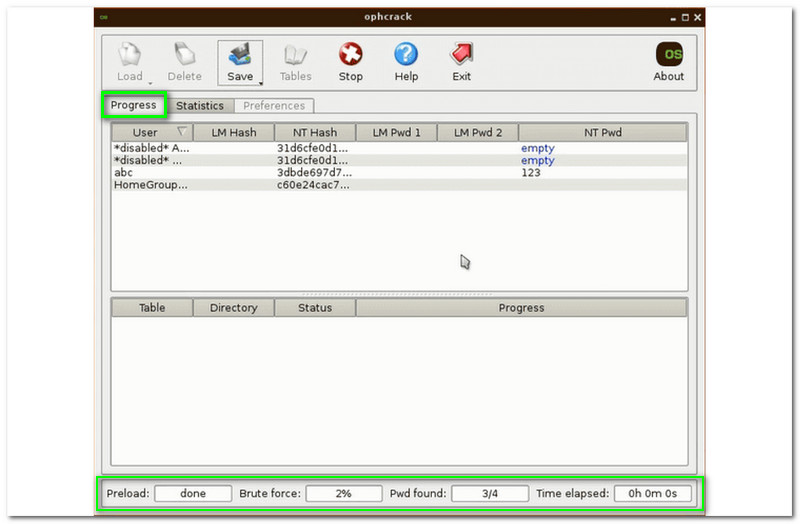Viewport: 800px width, 524px height.
Task: Click hash '3dbde697d7...' cell
Action: 314,172
